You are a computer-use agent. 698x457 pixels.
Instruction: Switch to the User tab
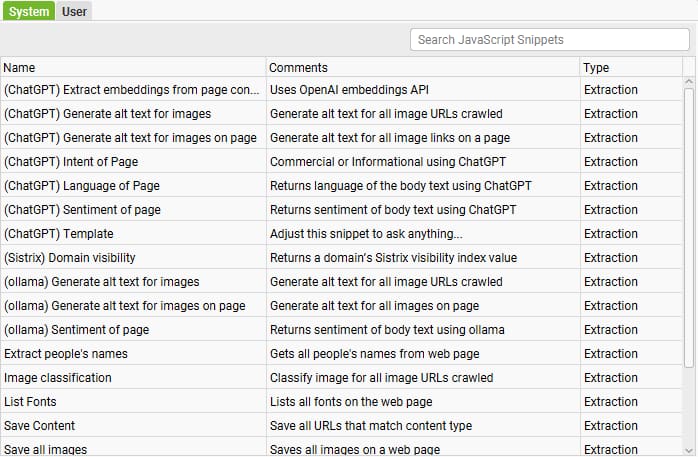74,11
